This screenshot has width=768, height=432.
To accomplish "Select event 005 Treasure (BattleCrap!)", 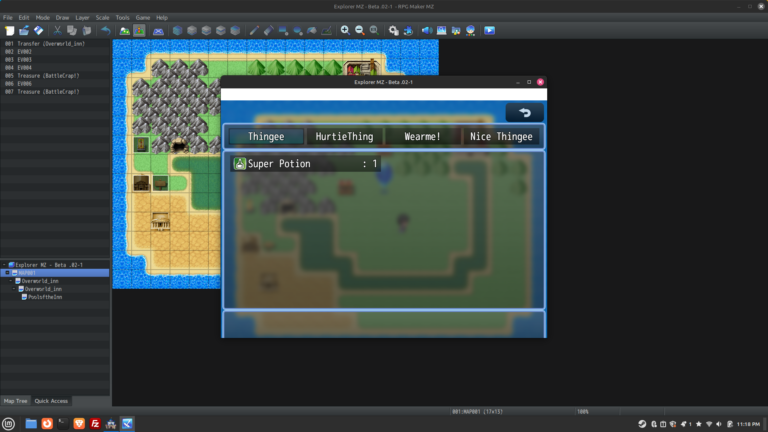I will coord(55,75).
